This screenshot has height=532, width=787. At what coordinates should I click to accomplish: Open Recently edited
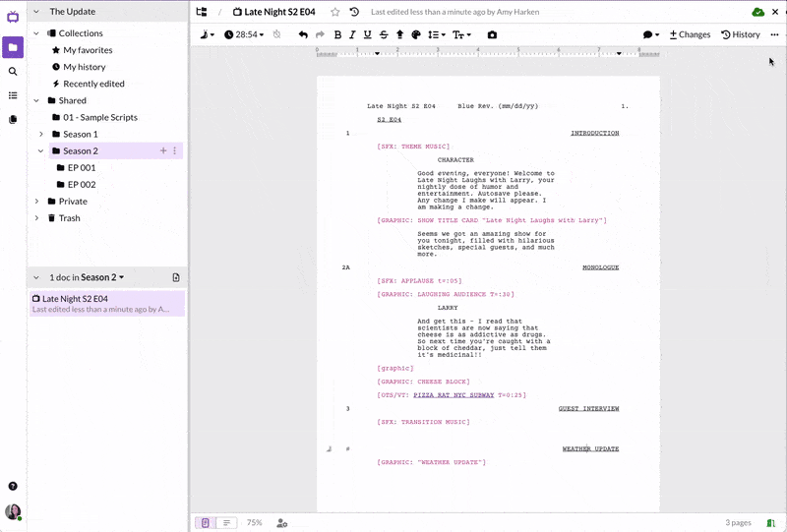pyautogui.click(x=93, y=84)
